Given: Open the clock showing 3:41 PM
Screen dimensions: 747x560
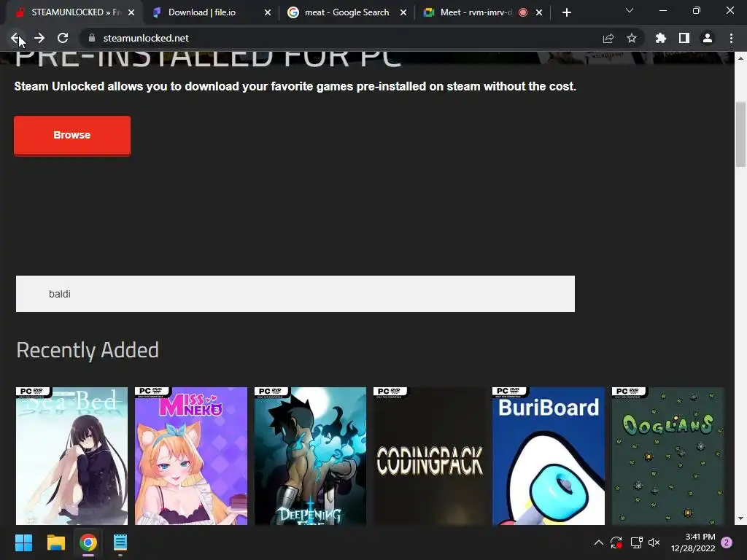Looking at the screenshot, I should [x=693, y=542].
